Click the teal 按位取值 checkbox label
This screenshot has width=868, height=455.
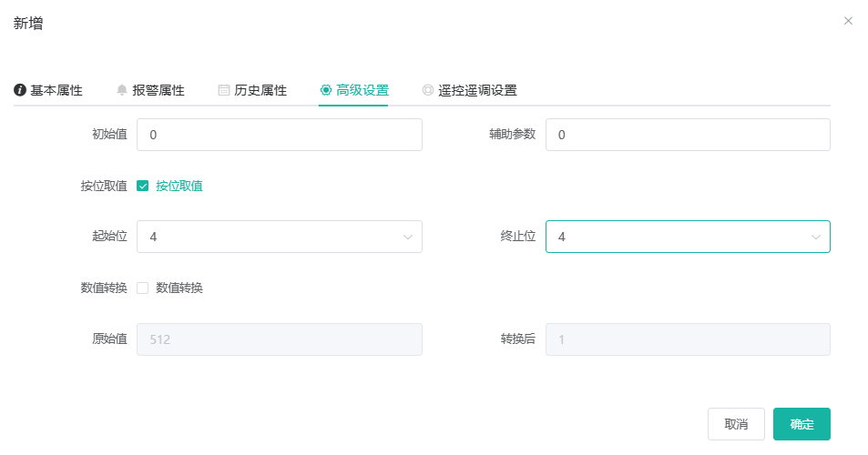pos(179,186)
